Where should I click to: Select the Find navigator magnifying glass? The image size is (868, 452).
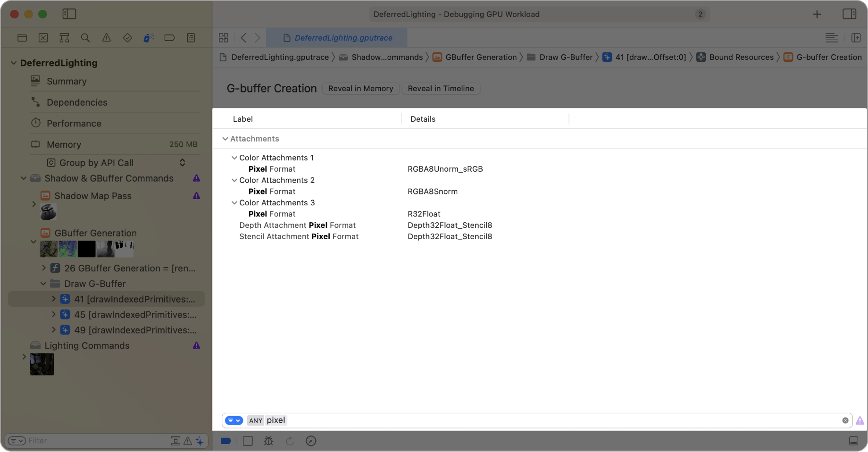(x=85, y=38)
